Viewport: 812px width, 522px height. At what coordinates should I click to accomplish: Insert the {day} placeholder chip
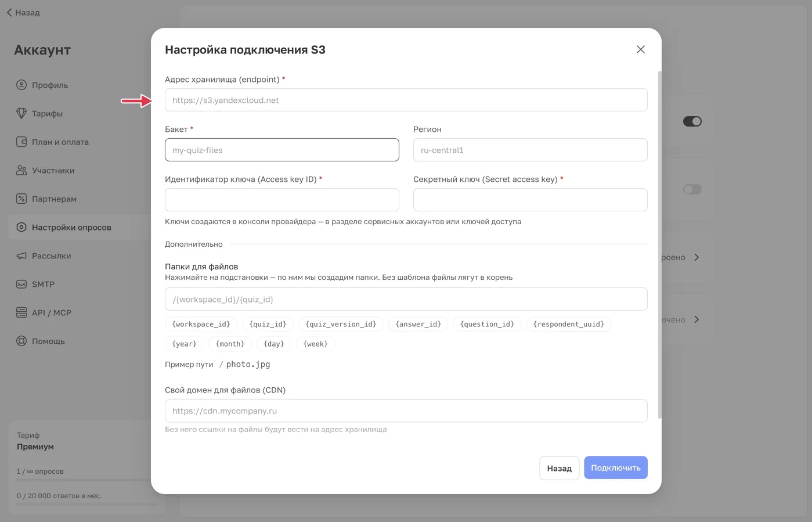point(273,344)
